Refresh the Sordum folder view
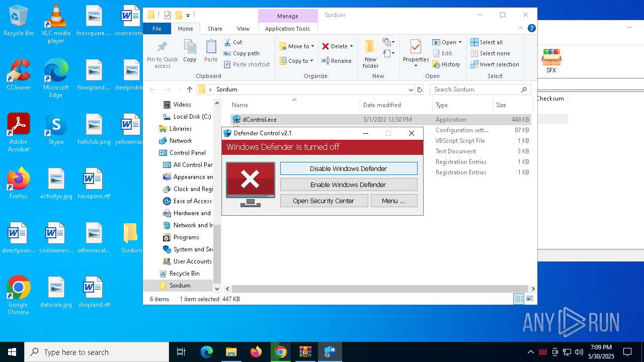Screen dimensions: 644x362 tap(420, 89)
